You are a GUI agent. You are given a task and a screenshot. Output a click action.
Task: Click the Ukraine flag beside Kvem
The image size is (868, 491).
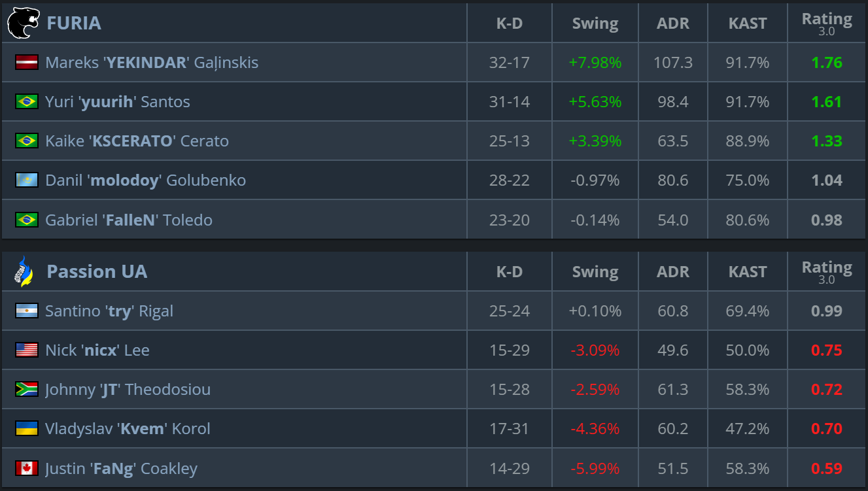point(27,428)
